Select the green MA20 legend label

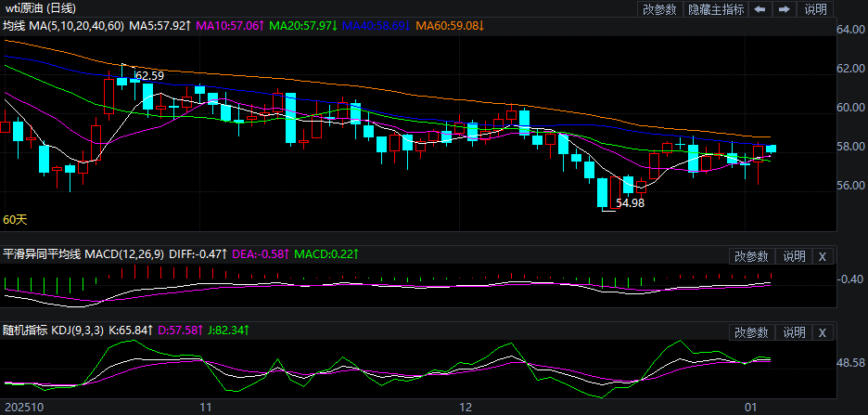click(304, 25)
